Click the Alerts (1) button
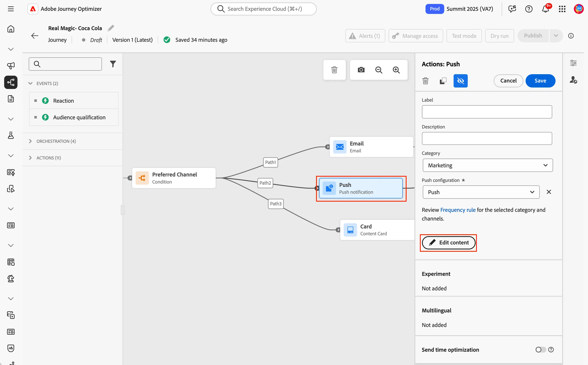Screen dimensions: 588x365 [365, 36]
